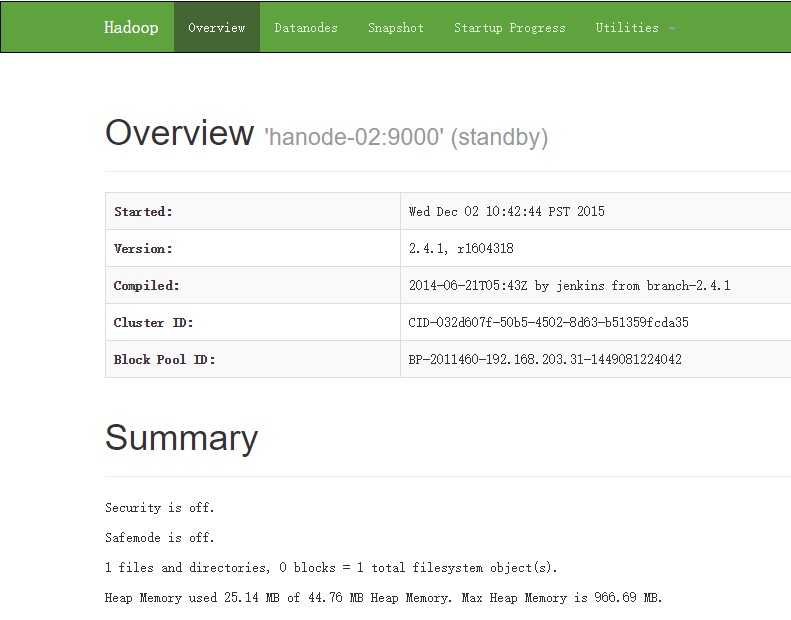The width and height of the screenshot is (791, 620).
Task: Click the Block Pool ID value
Action: [545, 360]
